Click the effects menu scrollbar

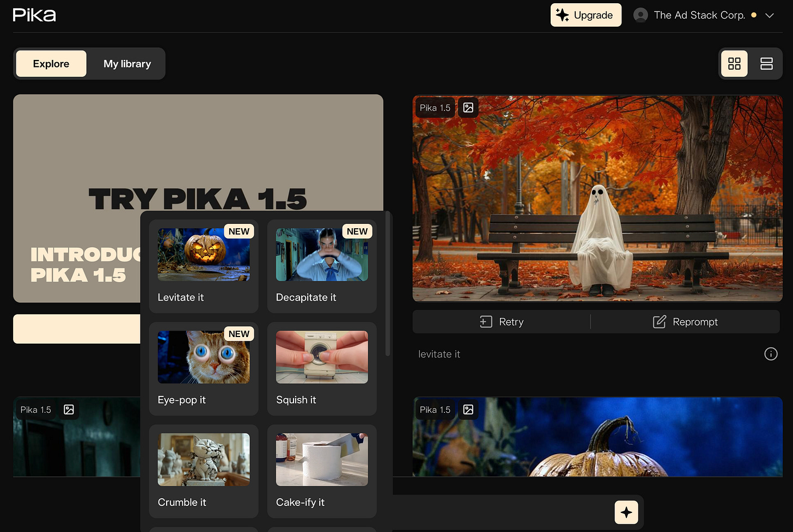(x=388, y=284)
